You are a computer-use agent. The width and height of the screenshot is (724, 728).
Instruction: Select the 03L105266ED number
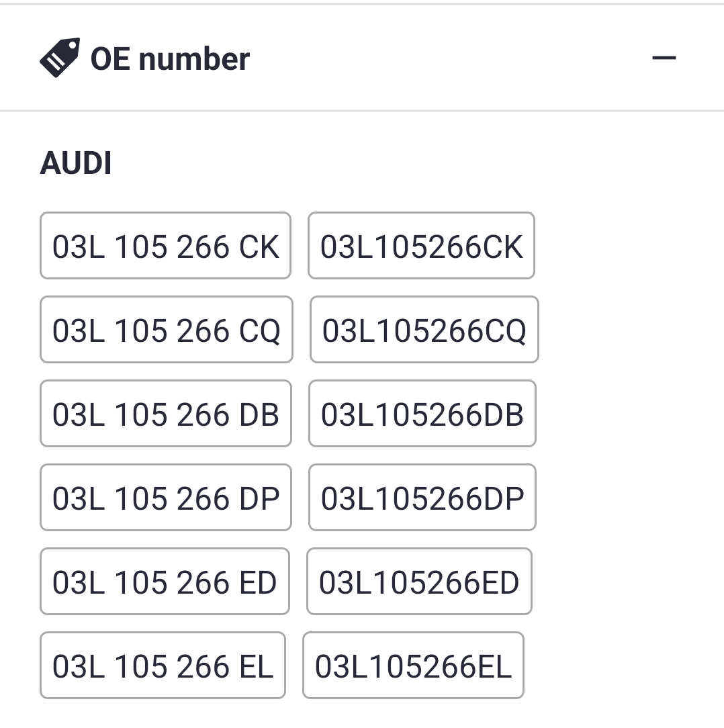tap(419, 582)
